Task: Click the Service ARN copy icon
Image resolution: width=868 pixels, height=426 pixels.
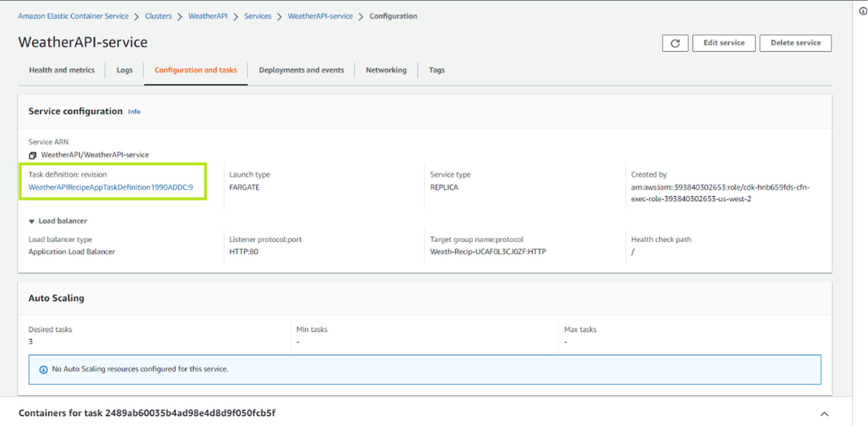Action: 33,155
